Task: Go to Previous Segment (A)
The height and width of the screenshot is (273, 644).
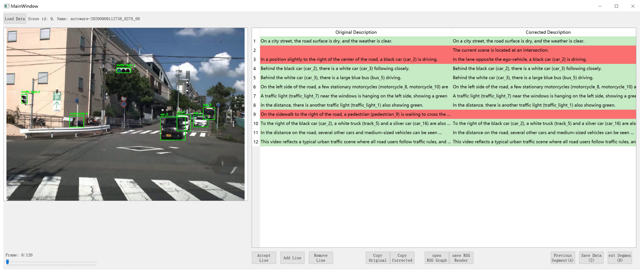Action: (562, 258)
